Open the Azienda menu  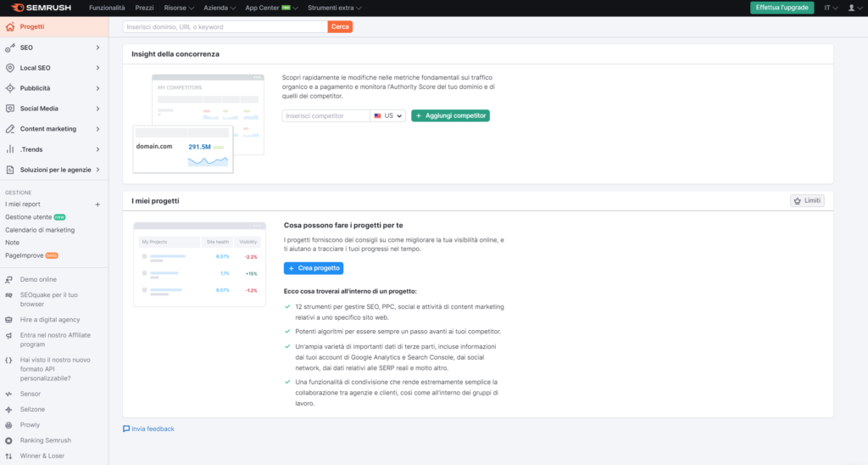220,8
